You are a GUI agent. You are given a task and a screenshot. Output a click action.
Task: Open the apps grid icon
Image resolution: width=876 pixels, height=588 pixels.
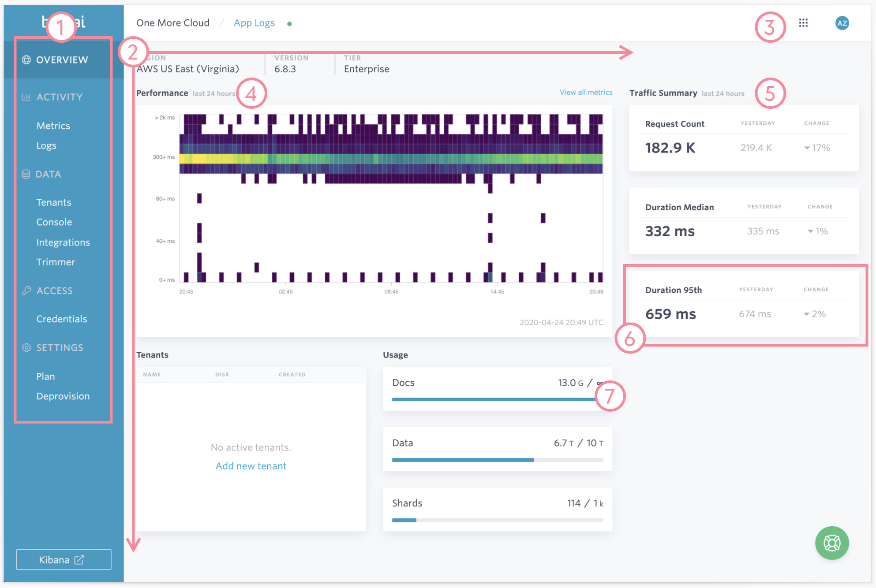pyautogui.click(x=803, y=23)
